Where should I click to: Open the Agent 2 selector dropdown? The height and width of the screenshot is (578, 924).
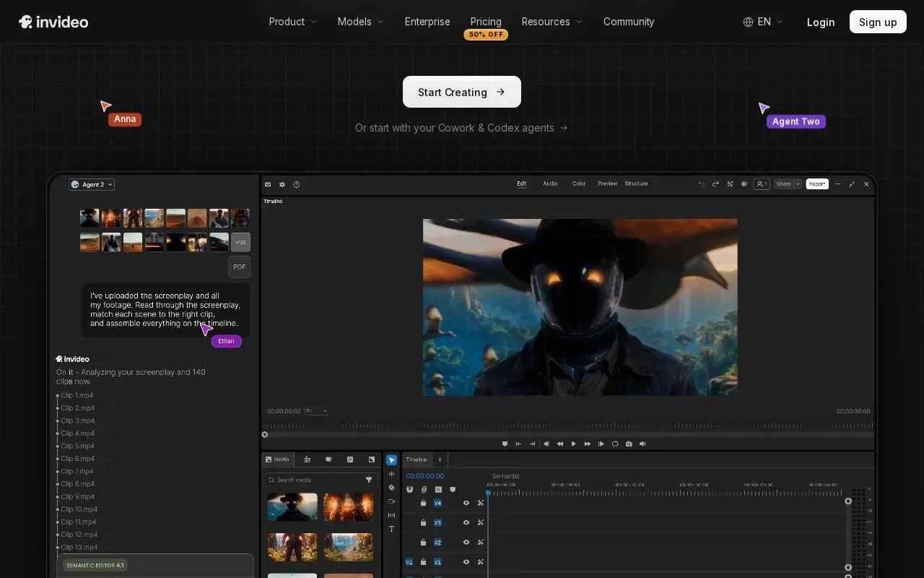click(92, 184)
